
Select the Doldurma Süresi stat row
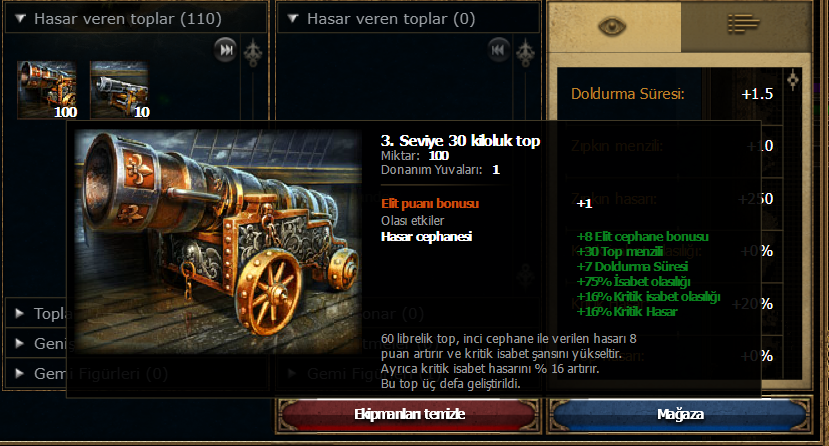pos(671,94)
